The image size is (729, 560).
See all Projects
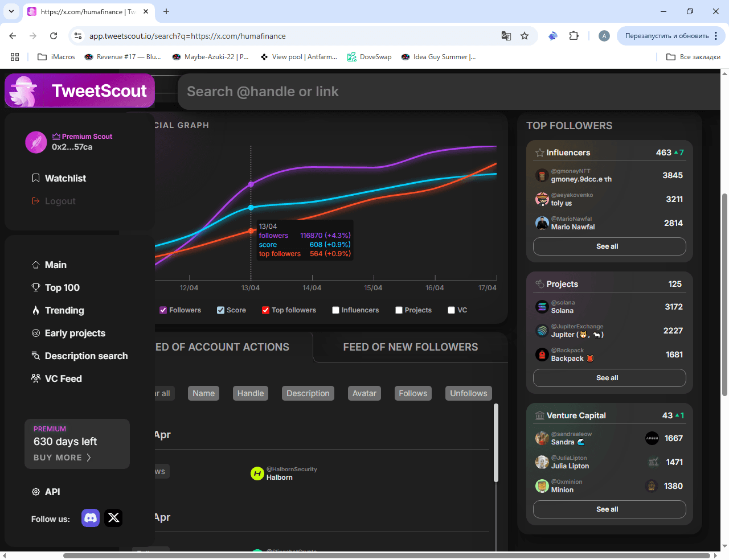pyautogui.click(x=609, y=378)
